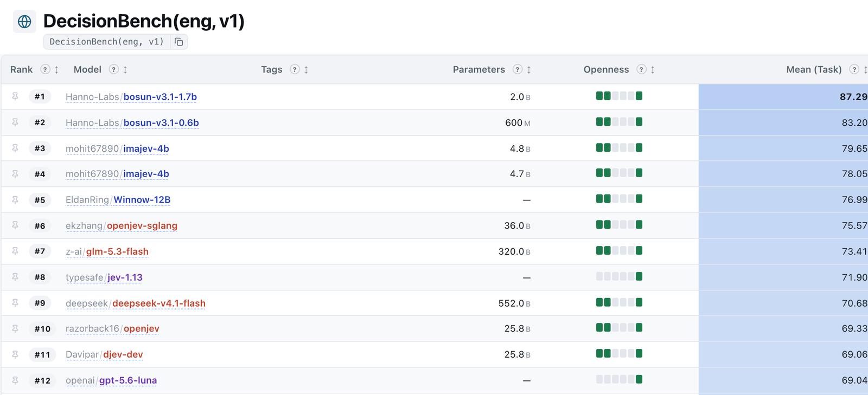Open the EldanRing/Winnow-12B model link
The width and height of the screenshot is (868, 395).
pos(118,200)
